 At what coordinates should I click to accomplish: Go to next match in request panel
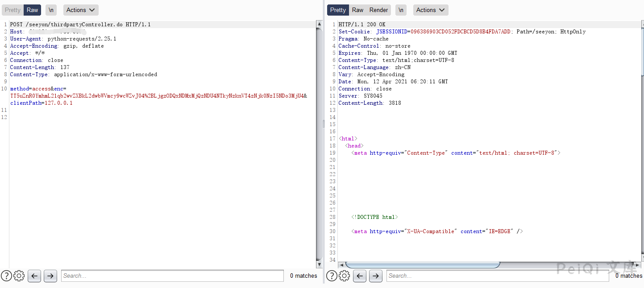click(50, 276)
